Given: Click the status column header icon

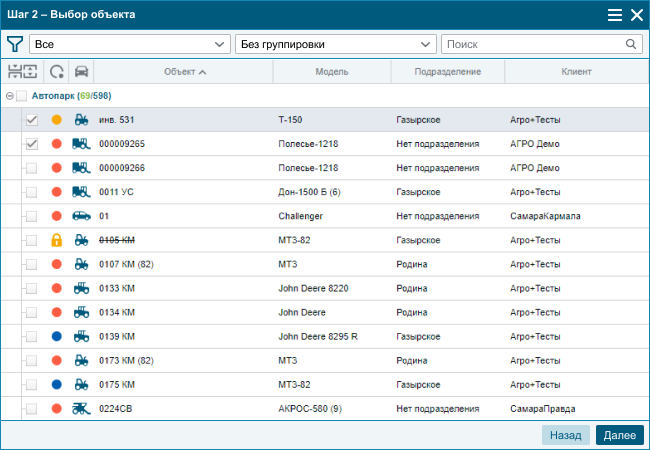Looking at the screenshot, I should point(57,72).
